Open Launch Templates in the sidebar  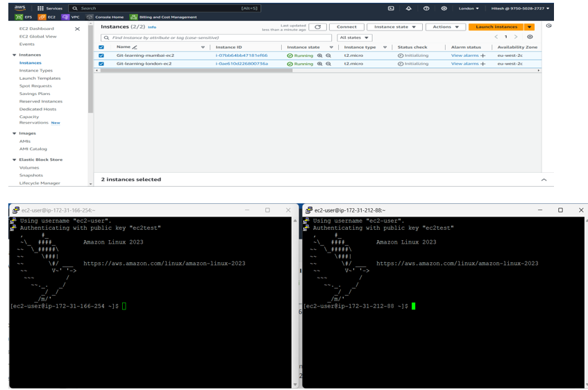click(40, 78)
